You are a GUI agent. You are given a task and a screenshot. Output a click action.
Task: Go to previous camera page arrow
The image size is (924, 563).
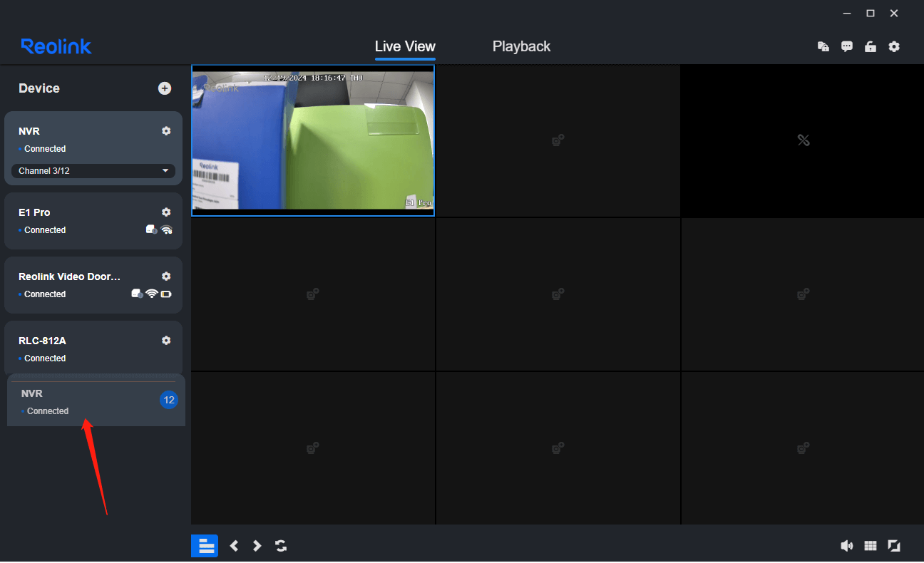click(x=234, y=546)
